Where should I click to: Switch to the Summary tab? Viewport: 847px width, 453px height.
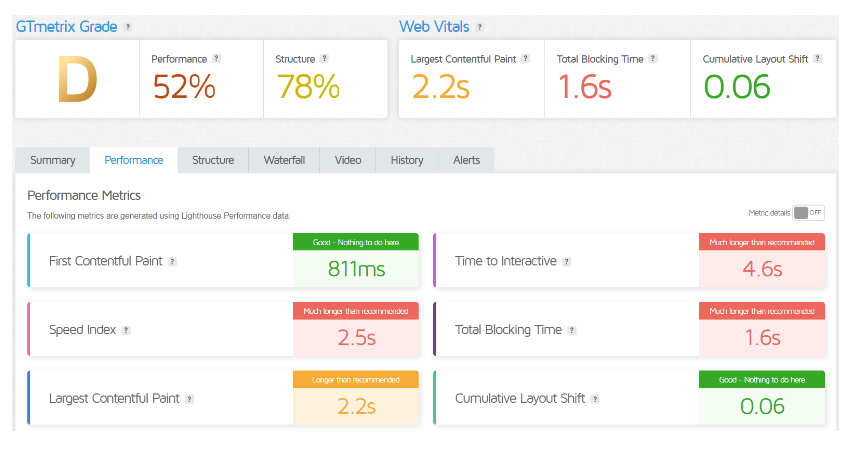(x=53, y=160)
